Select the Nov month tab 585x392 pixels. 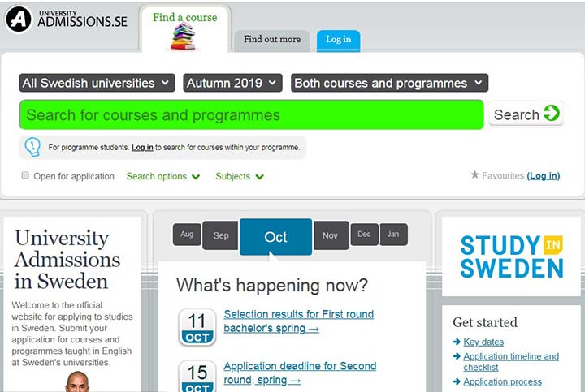(x=330, y=235)
